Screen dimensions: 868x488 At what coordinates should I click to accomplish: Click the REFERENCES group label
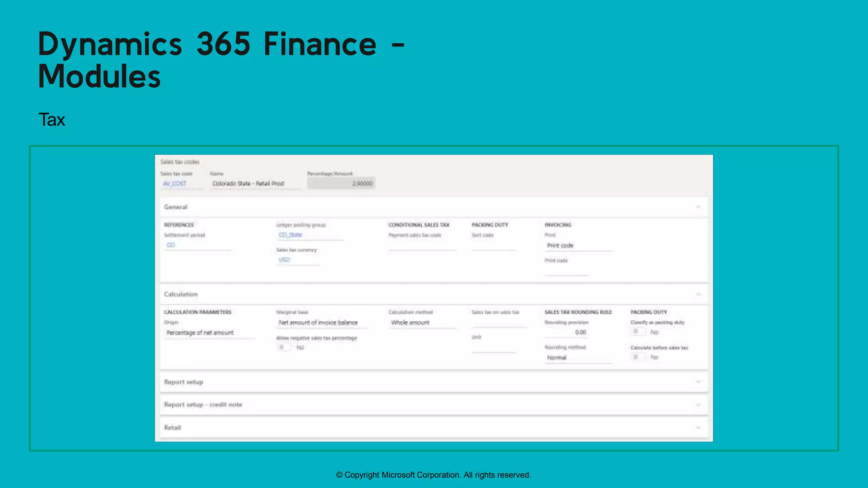(x=179, y=225)
